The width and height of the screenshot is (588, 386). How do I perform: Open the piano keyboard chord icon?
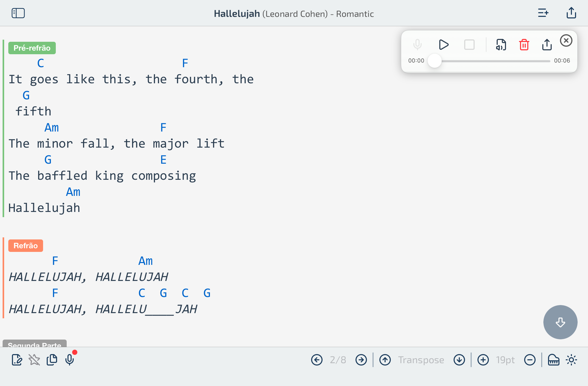[x=553, y=360]
